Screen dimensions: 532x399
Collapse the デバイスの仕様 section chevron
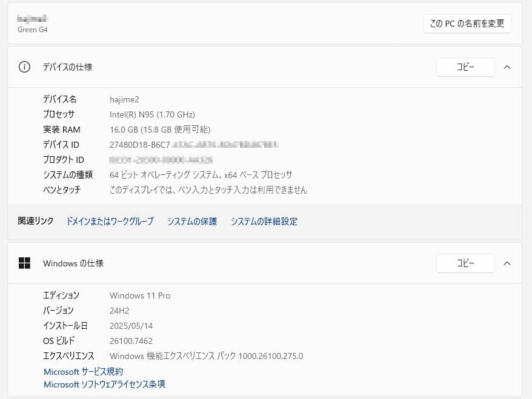(507, 67)
